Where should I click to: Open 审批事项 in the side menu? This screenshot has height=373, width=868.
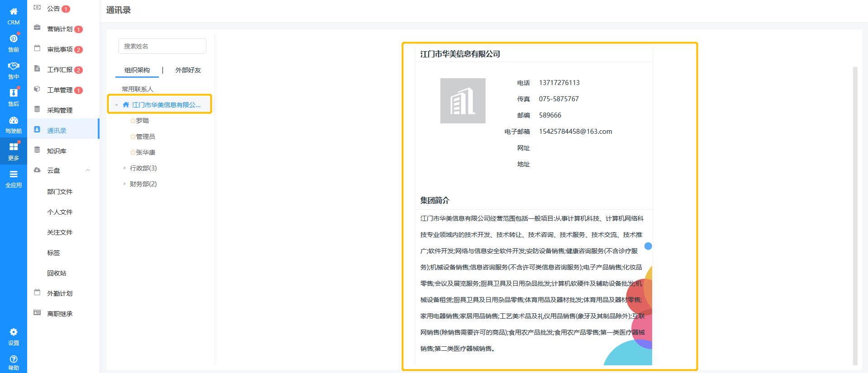coord(60,49)
